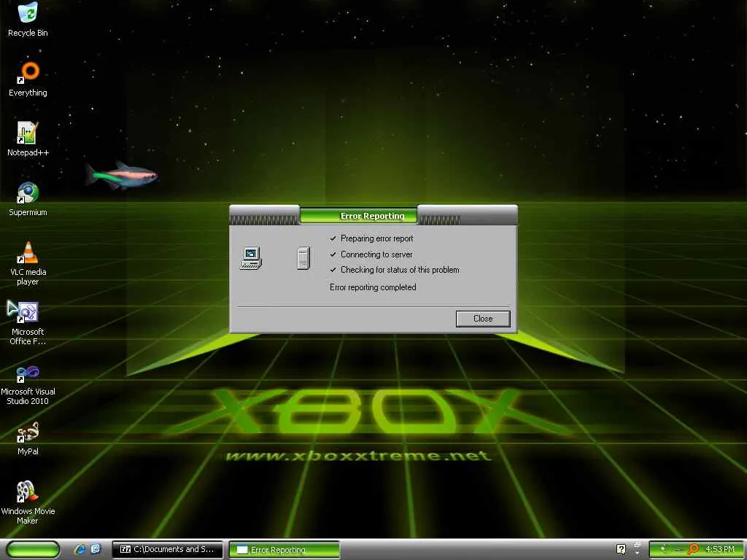Open the Notepad++ desktop shortcut
This screenshot has height=560, width=747.
point(28,139)
